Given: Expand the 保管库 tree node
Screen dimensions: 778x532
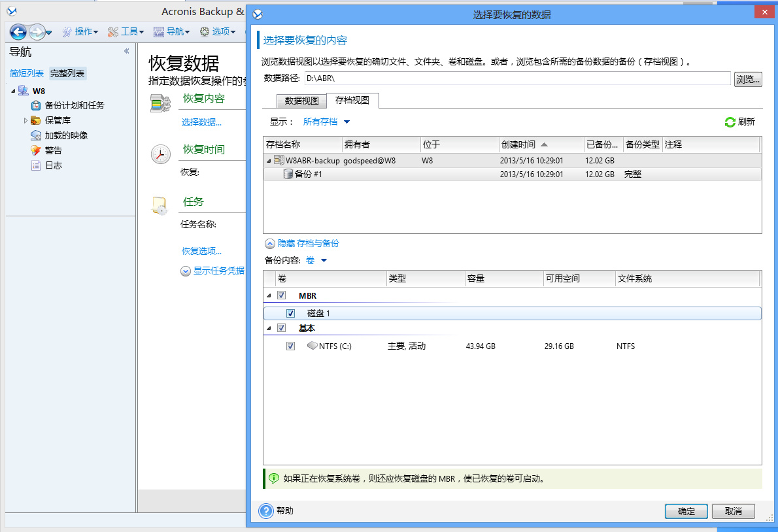Looking at the screenshot, I should click(25, 120).
